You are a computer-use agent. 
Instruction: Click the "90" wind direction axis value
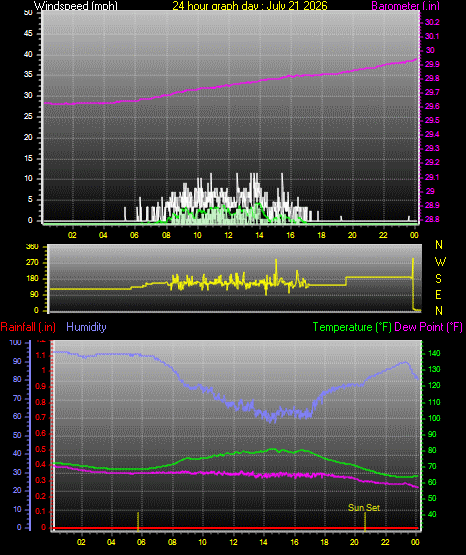tap(34, 294)
